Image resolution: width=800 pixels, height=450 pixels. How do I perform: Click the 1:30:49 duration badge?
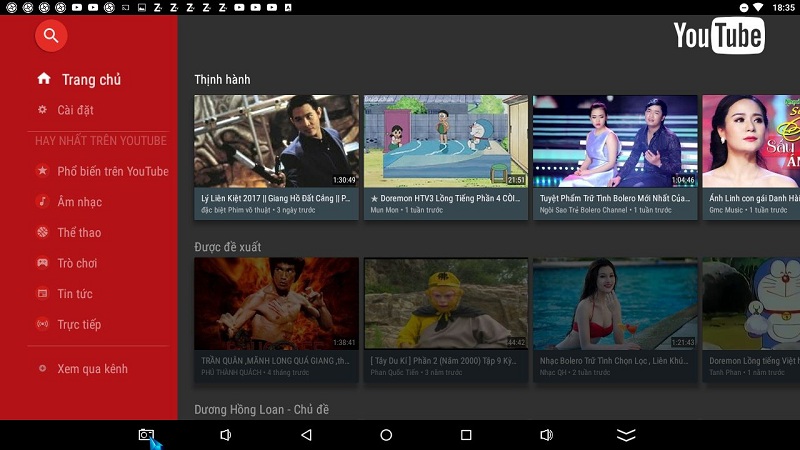344,180
